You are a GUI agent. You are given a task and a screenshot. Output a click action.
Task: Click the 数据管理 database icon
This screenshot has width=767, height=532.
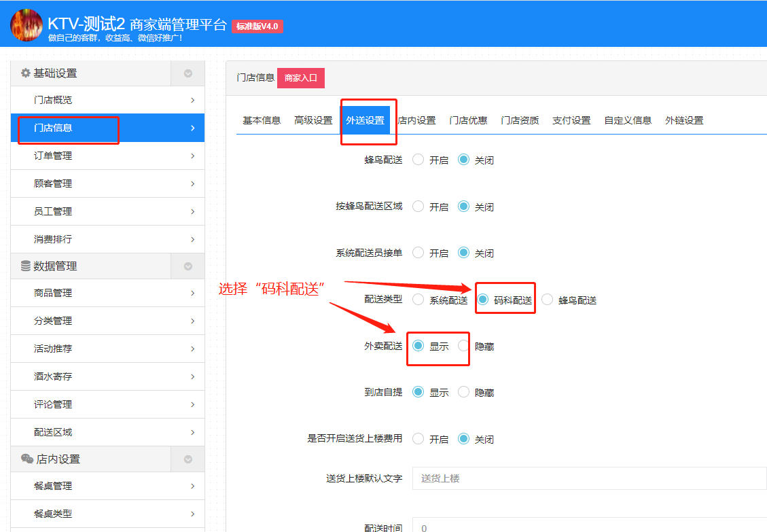24,266
